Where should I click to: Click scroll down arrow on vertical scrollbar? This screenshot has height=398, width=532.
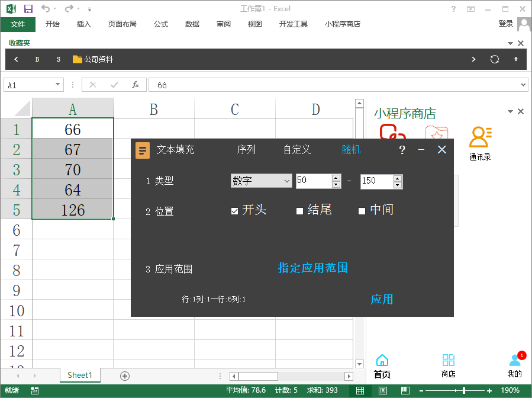pos(359,364)
